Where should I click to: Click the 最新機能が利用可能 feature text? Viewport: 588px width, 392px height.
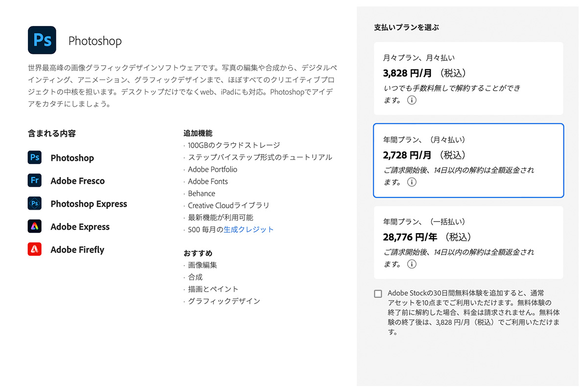(x=220, y=217)
